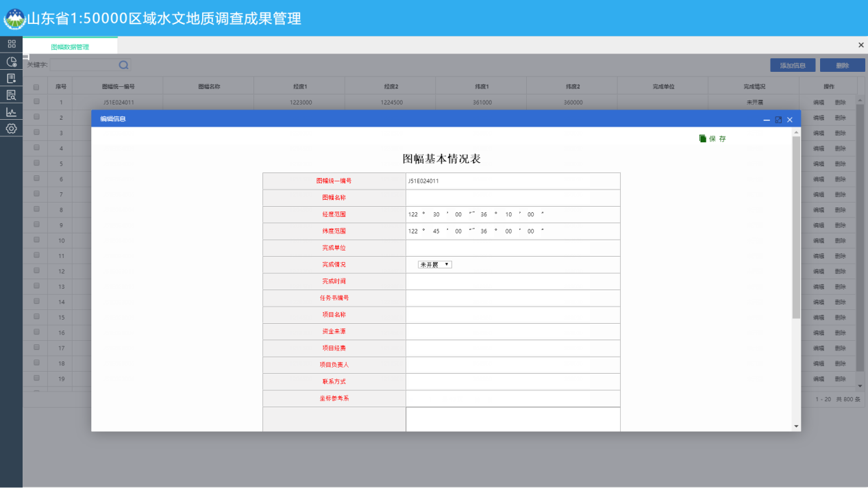Tick the checkbox next to row 5
The width and height of the screenshot is (868, 488).
[x=36, y=163]
